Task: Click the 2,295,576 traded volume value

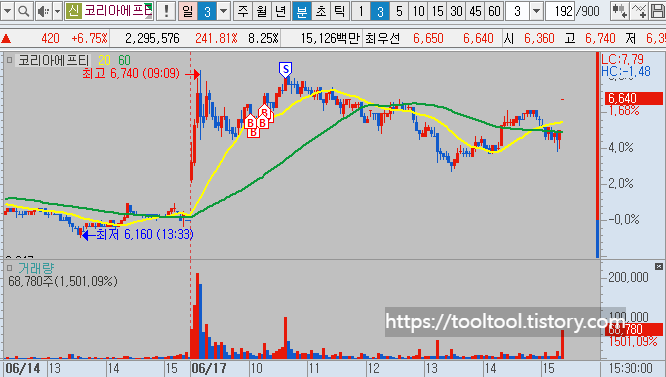Action: click(x=152, y=39)
